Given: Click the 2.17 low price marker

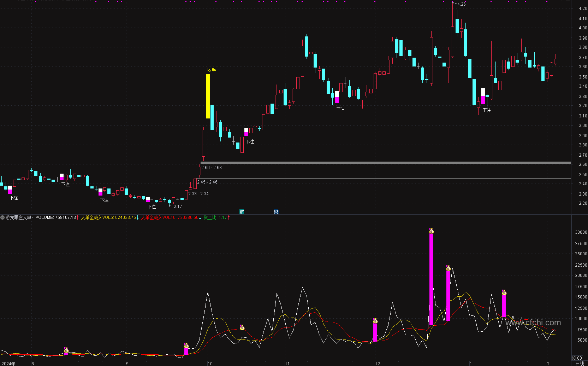Looking at the screenshot, I should (178, 207).
